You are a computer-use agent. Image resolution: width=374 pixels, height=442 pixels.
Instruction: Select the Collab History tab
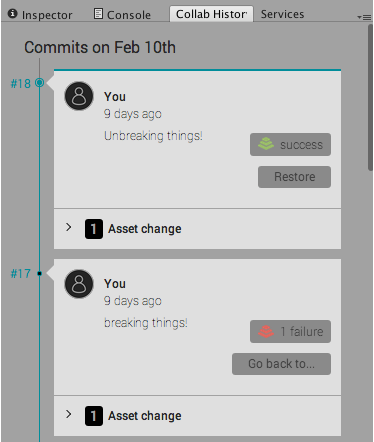pyautogui.click(x=211, y=14)
